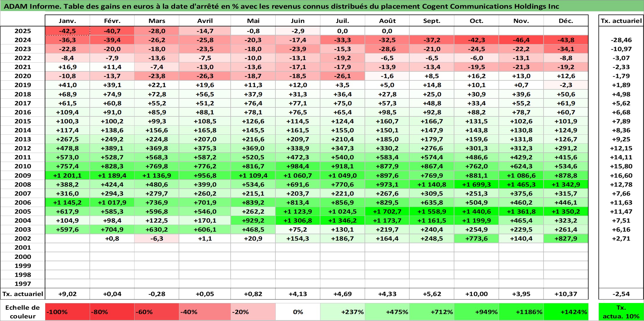The width and height of the screenshot is (644, 321).
Task: Click the Echelle de couleur label
Action: [23, 312]
